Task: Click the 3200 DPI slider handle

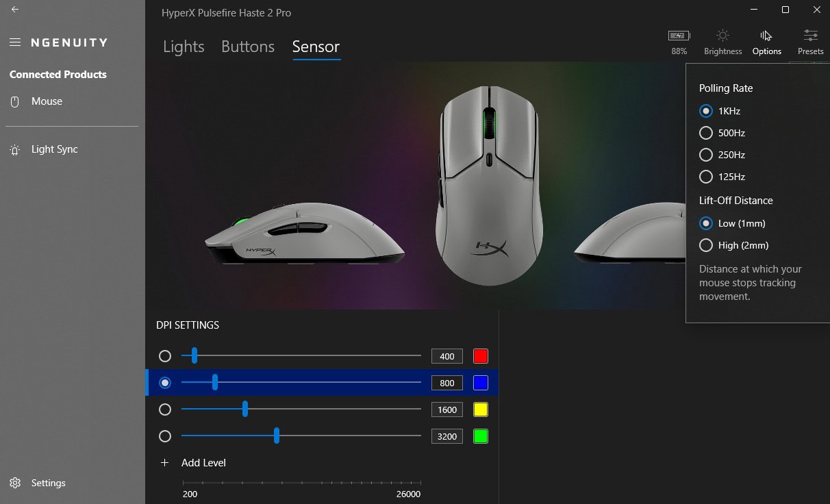Action: [x=277, y=436]
